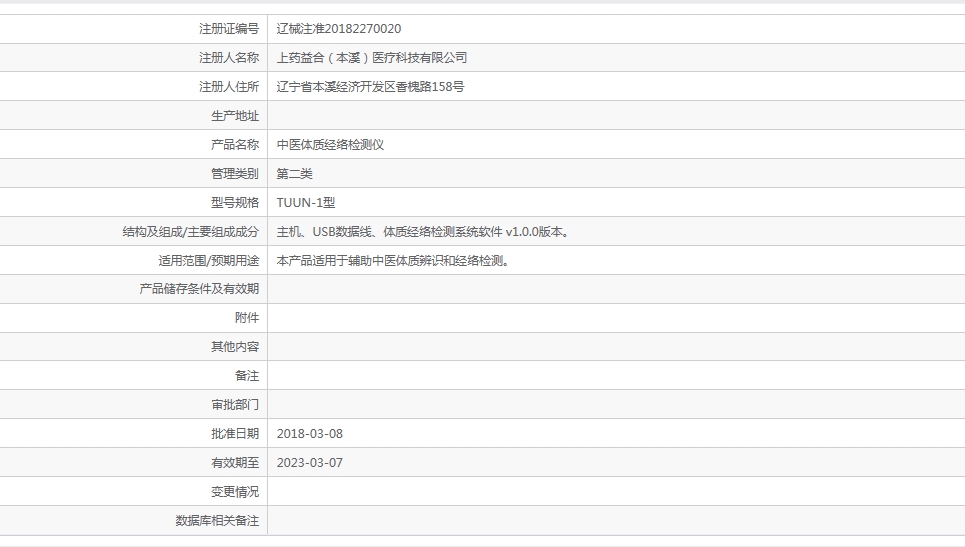Click the label 数据库相关备注
Viewport: 965px width, 547px height.
217,521
